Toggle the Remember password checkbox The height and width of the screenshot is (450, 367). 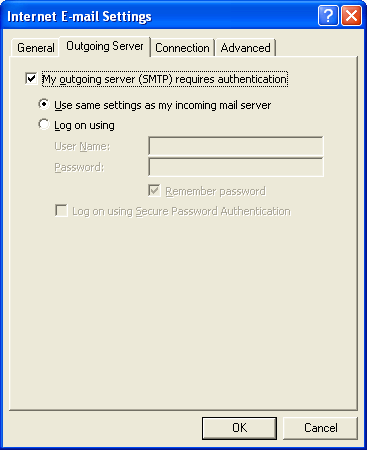point(154,191)
